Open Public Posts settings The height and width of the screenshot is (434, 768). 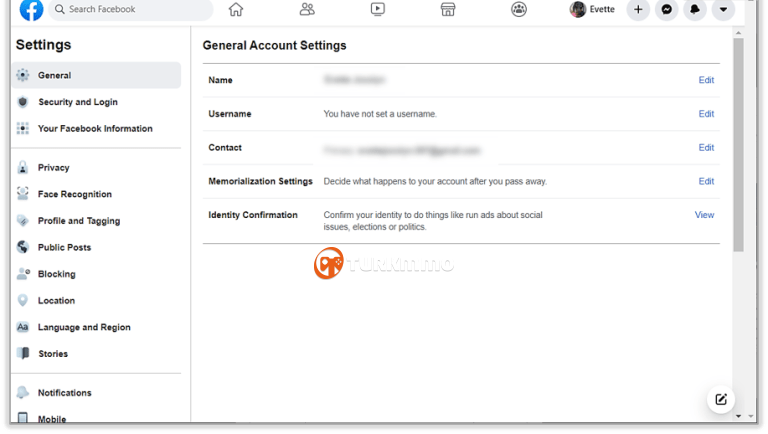tap(64, 247)
